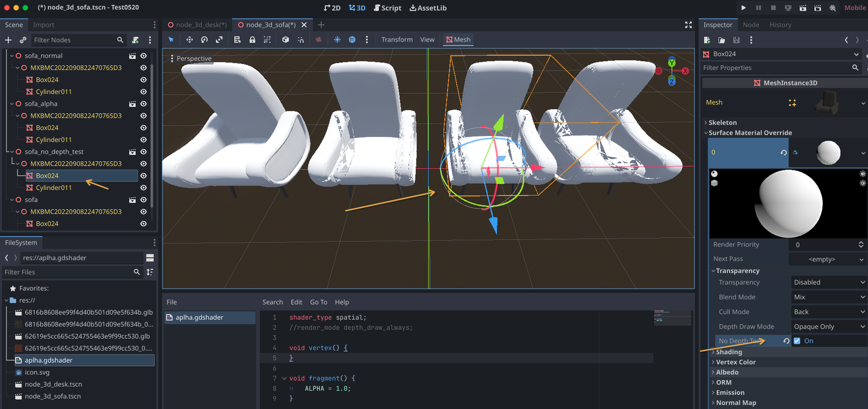
Task: Open the Transparency dropdown showing Disabled
Action: click(829, 282)
